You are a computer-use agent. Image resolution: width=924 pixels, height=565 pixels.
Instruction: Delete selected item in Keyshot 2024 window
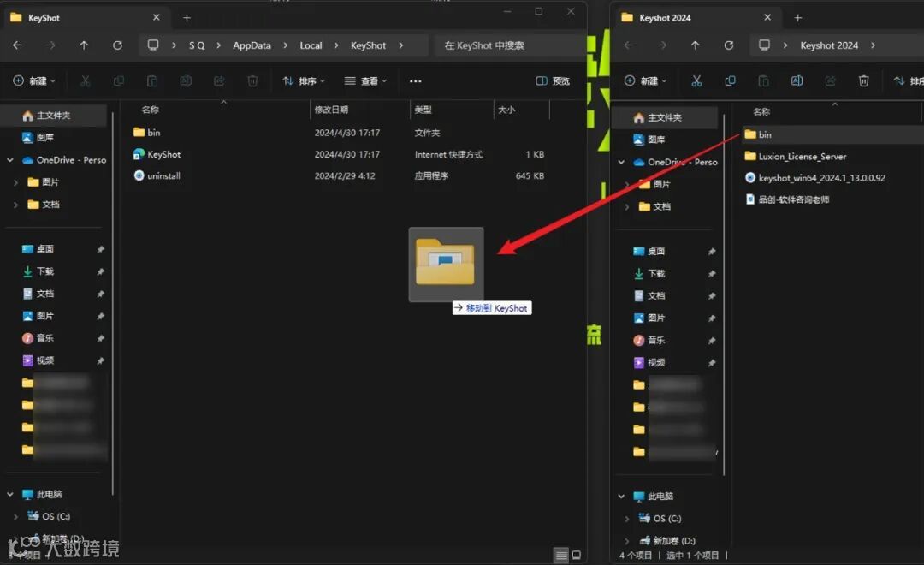(864, 80)
